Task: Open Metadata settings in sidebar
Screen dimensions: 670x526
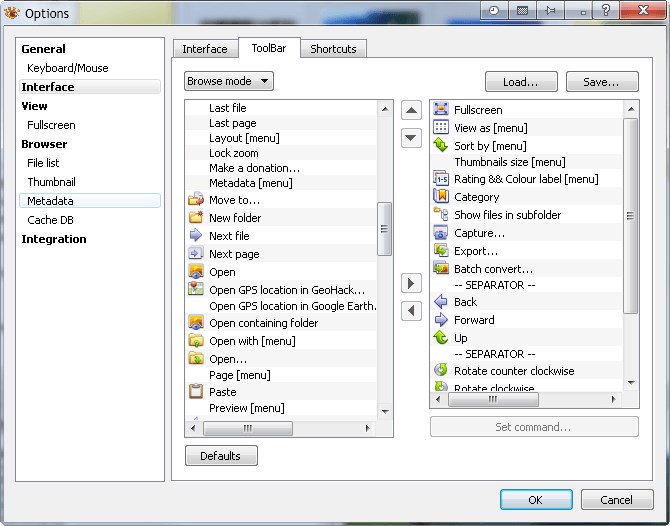Action: pos(90,201)
